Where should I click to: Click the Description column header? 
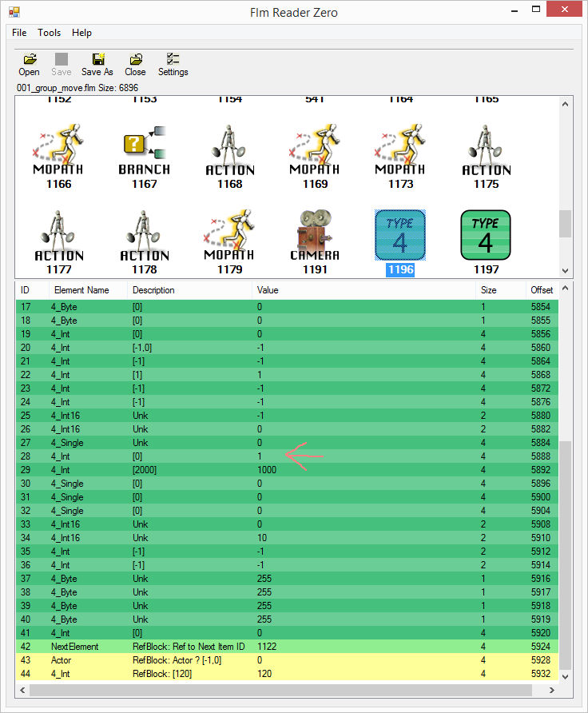pyautogui.click(x=189, y=290)
